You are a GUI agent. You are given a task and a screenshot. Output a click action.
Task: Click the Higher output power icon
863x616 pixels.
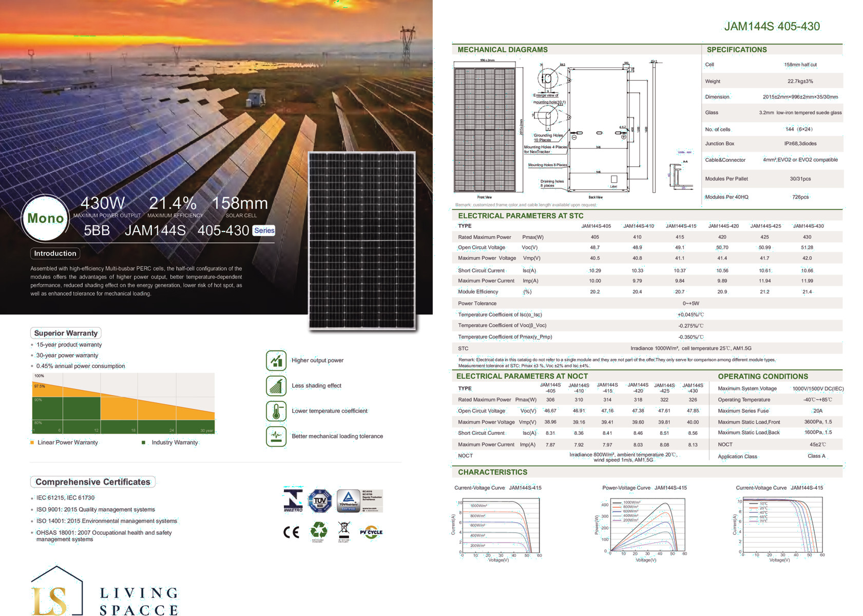tap(276, 360)
